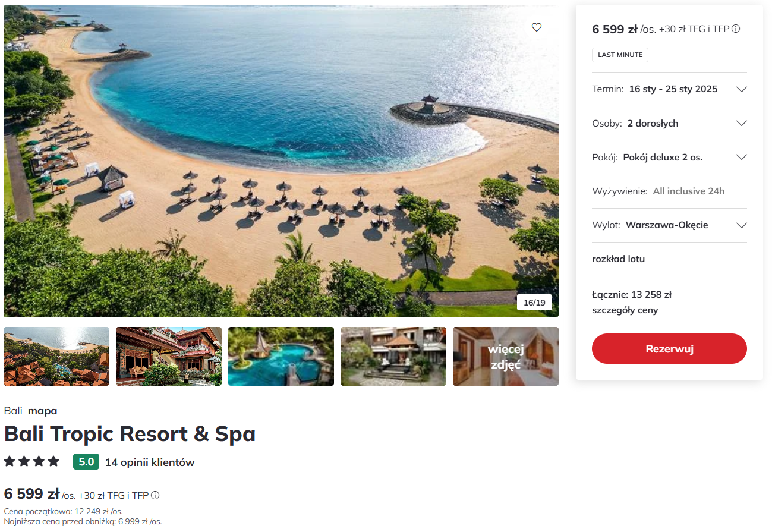Add hotel to favorites with heart icon

tap(537, 27)
